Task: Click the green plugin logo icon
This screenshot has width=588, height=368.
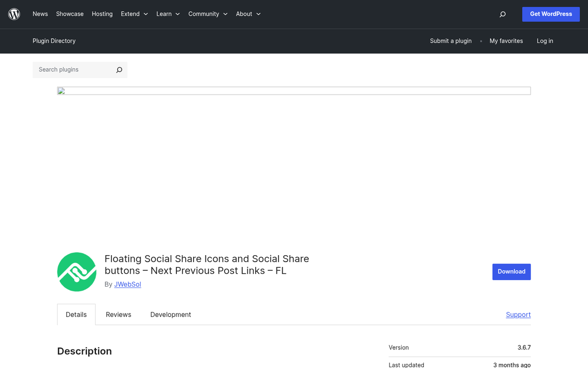Action: tap(76, 272)
